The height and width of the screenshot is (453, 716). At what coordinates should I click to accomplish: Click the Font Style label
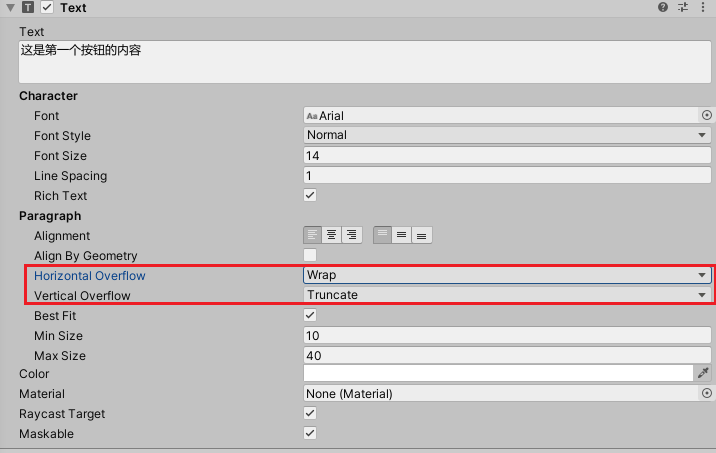(x=62, y=136)
